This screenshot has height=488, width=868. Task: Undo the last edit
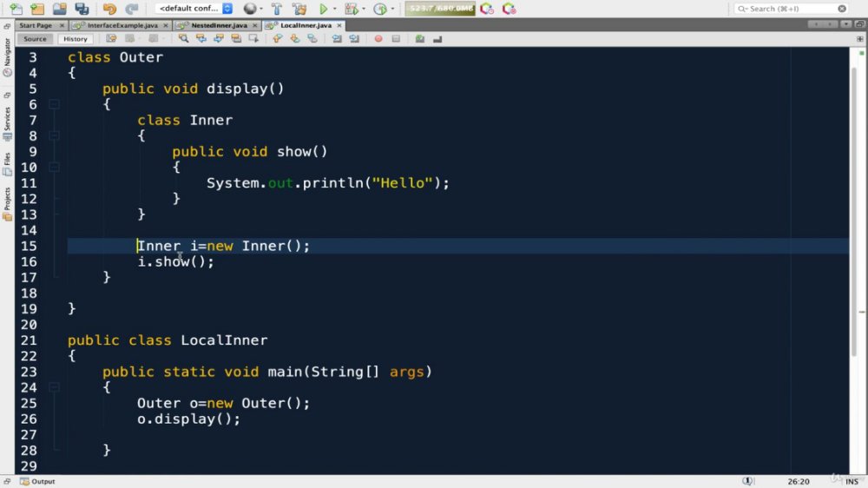[x=109, y=9]
